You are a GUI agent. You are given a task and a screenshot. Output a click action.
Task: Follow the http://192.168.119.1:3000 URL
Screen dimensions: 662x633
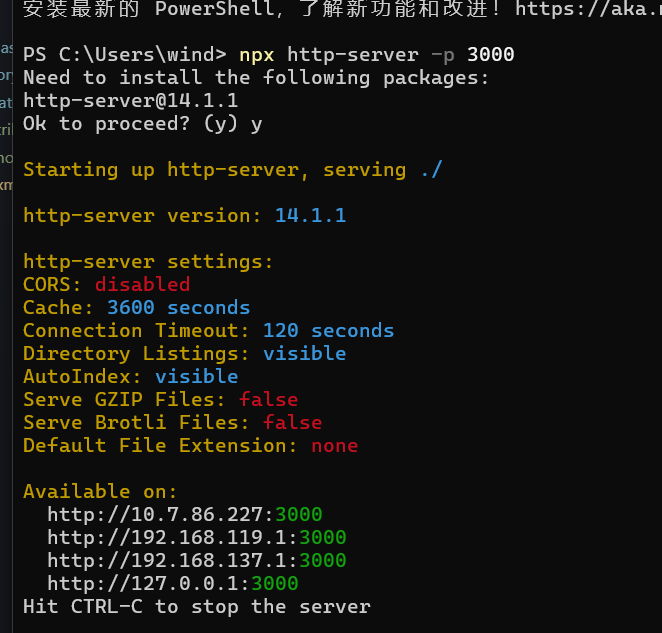click(x=197, y=538)
